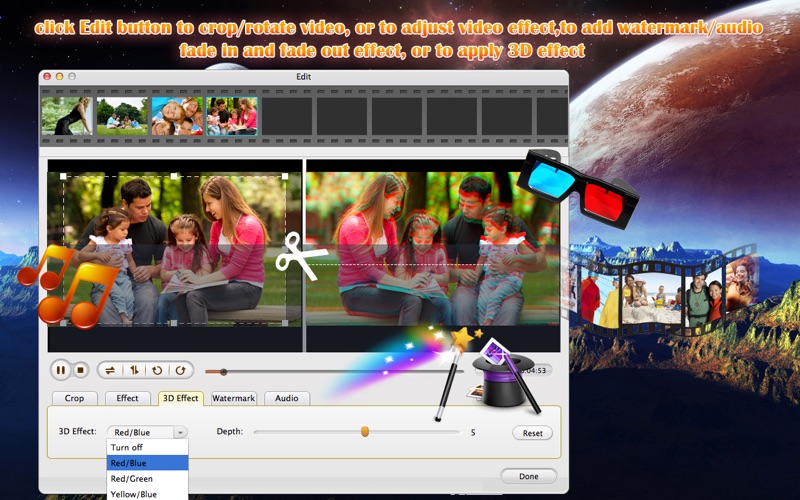
Task: Stop the video preview playback
Action: click(x=80, y=370)
